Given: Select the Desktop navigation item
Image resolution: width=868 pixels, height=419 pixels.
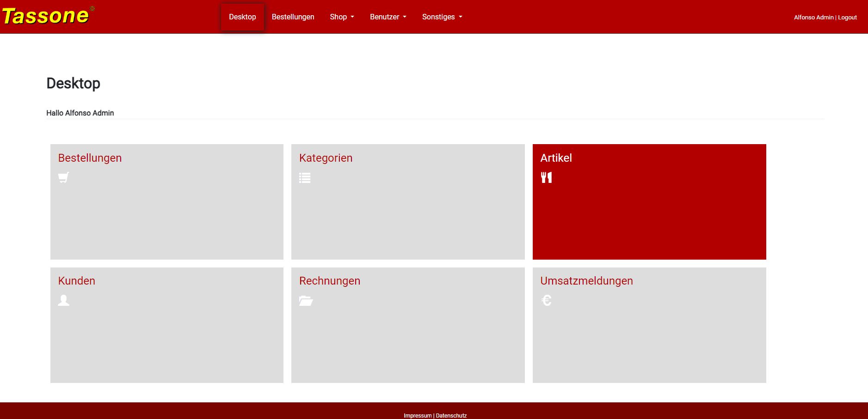Looking at the screenshot, I should pyautogui.click(x=242, y=17).
